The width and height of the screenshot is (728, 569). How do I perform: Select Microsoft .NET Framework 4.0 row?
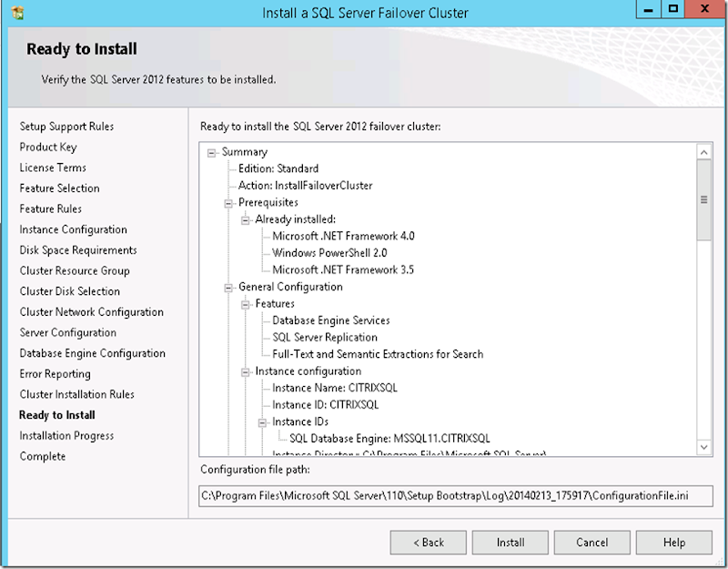tap(343, 236)
